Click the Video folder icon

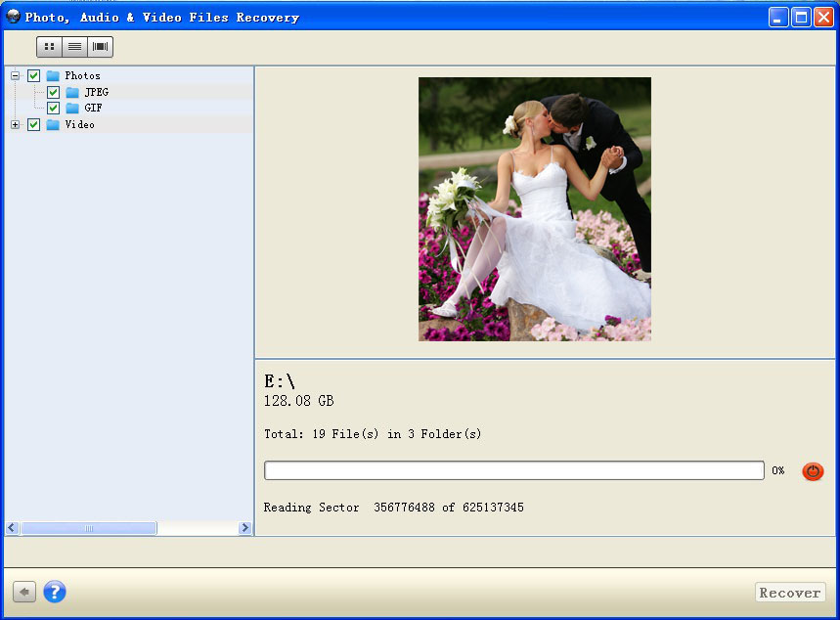click(53, 125)
